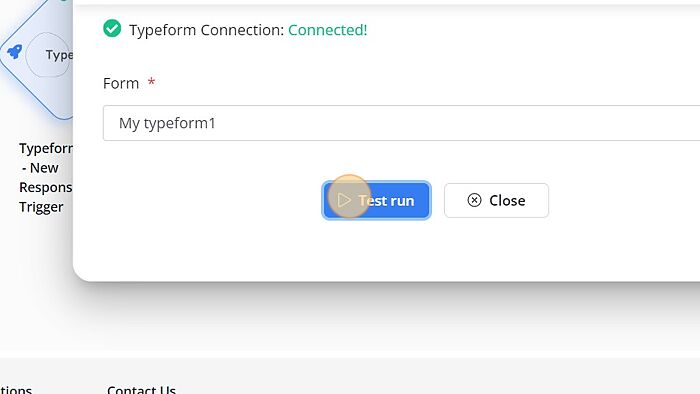Image resolution: width=700 pixels, height=394 pixels.
Task: Click the green connected checkmark icon
Action: [112, 29]
